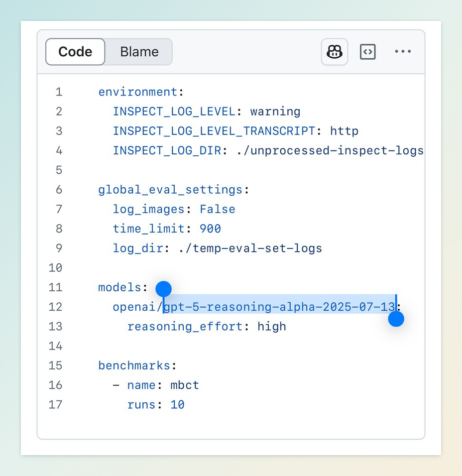Tap the selection end handle below line 12
The height and width of the screenshot is (476, 462).
(396, 319)
